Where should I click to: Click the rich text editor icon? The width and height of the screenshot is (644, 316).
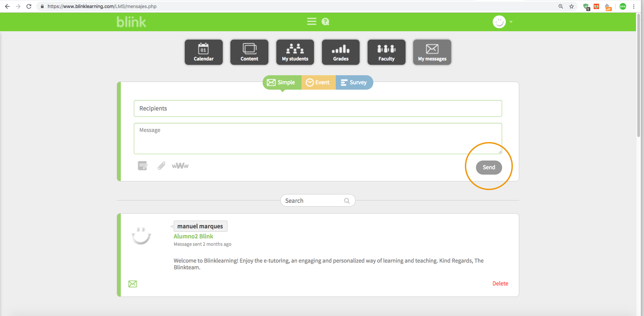pyautogui.click(x=143, y=166)
